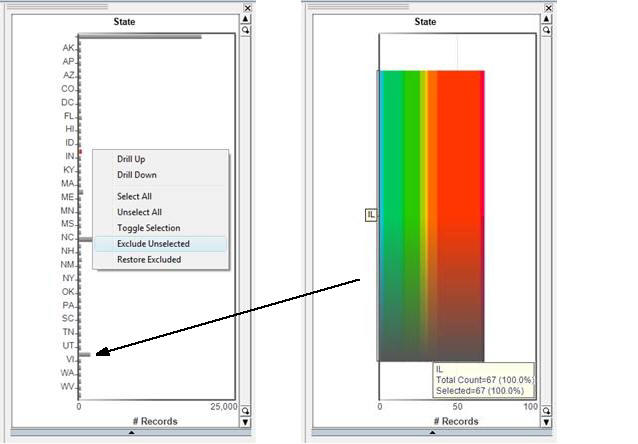
Task: Click the IN state label
Action: pyautogui.click(x=70, y=156)
